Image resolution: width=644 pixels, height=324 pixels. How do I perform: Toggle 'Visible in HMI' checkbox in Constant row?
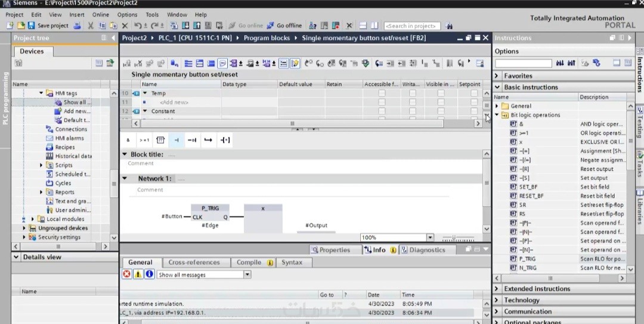click(x=441, y=111)
